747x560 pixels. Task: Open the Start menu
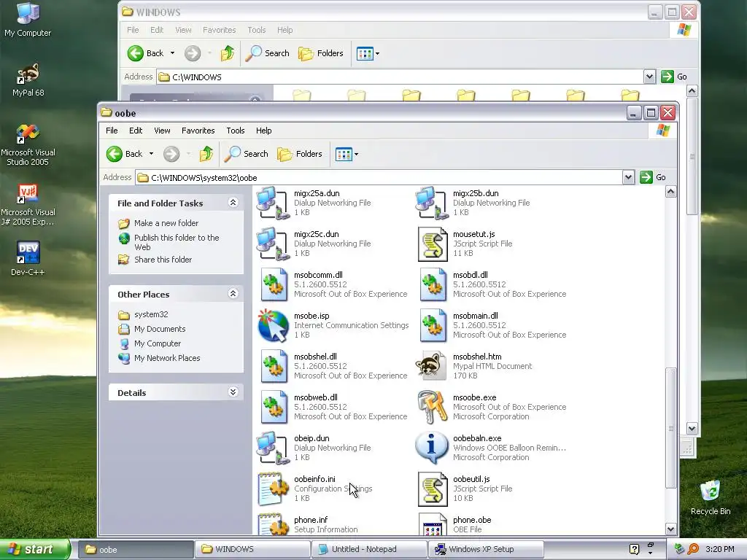(x=35, y=549)
